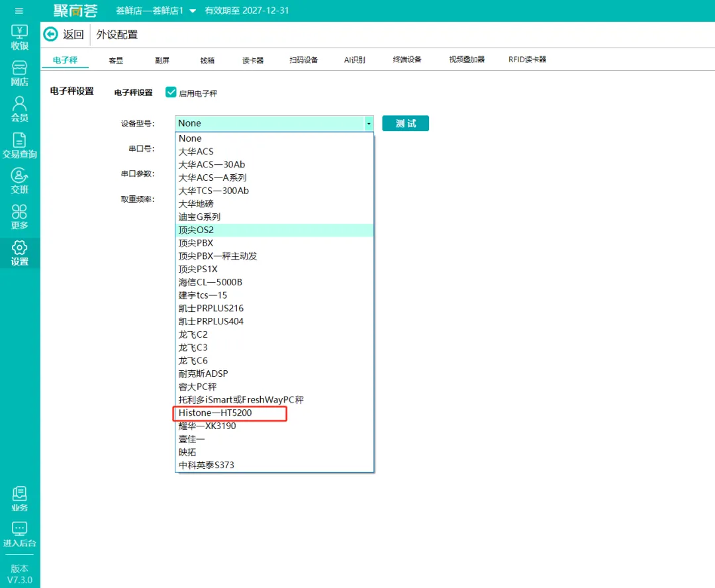Uncheck the 启用电子秤 checkbox
The image size is (715, 588).
[x=171, y=92]
